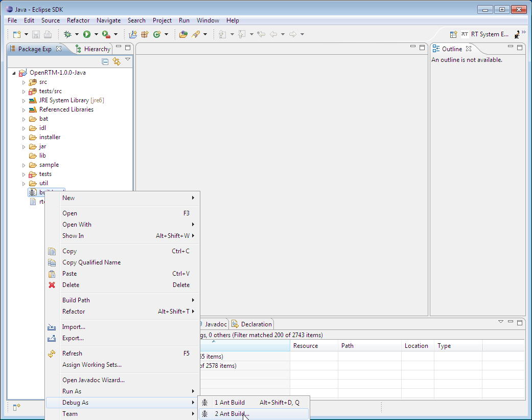Open the Package Explorer view menu triangle
This screenshot has height=420, width=532.
click(x=128, y=59)
